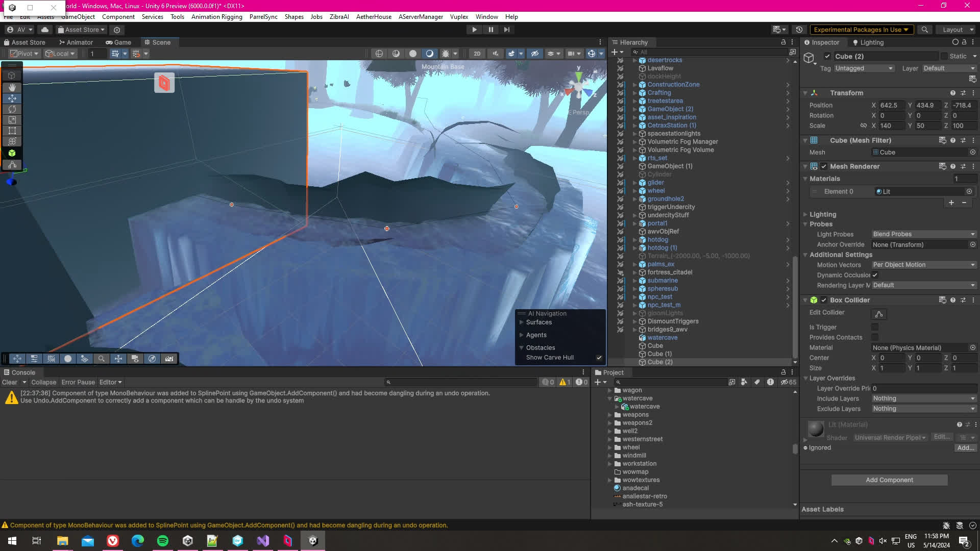980x551 pixels.
Task: Click the Play button in the toolbar
Action: (474, 30)
